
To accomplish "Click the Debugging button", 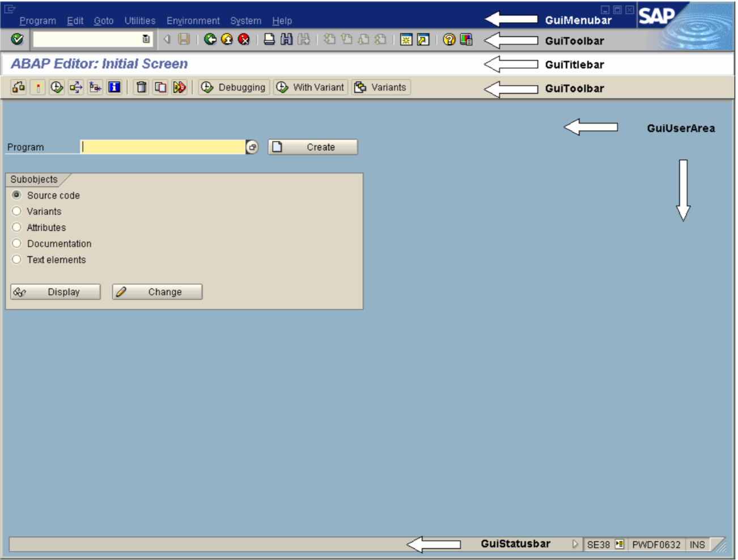I will (x=234, y=87).
